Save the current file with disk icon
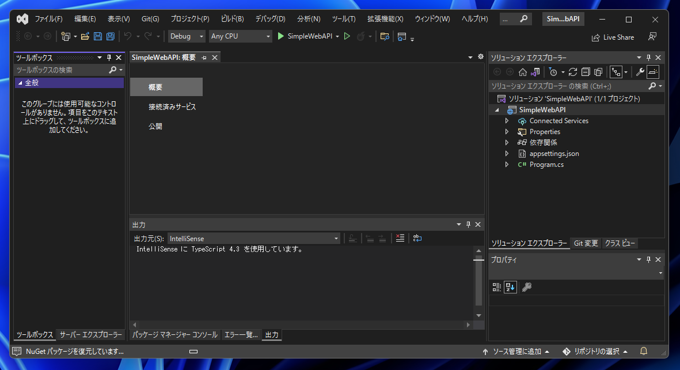This screenshot has height=370, width=680. click(x=98, y=36)
